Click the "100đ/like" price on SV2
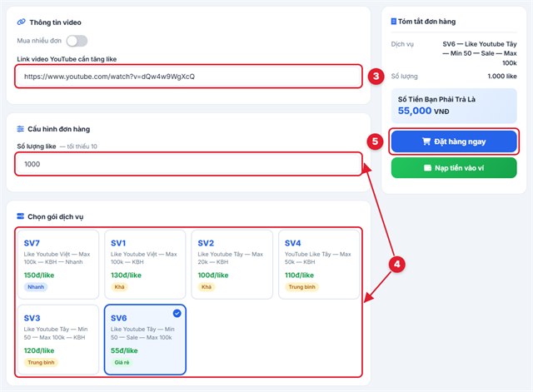533x392 pixels. pos(213,275)
